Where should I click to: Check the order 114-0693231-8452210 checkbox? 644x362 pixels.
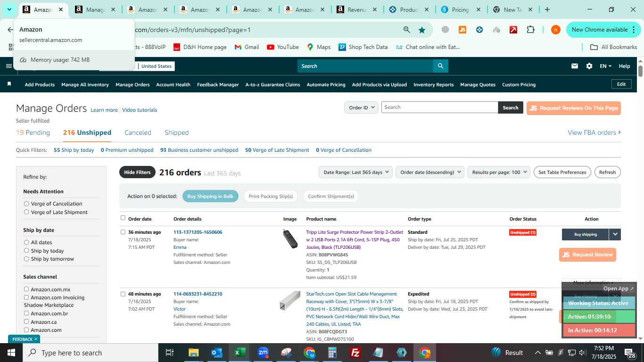pos(123,294)
